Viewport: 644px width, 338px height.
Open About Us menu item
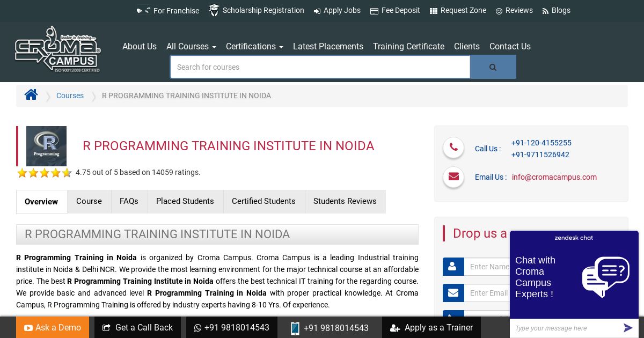tap(140, 46)
